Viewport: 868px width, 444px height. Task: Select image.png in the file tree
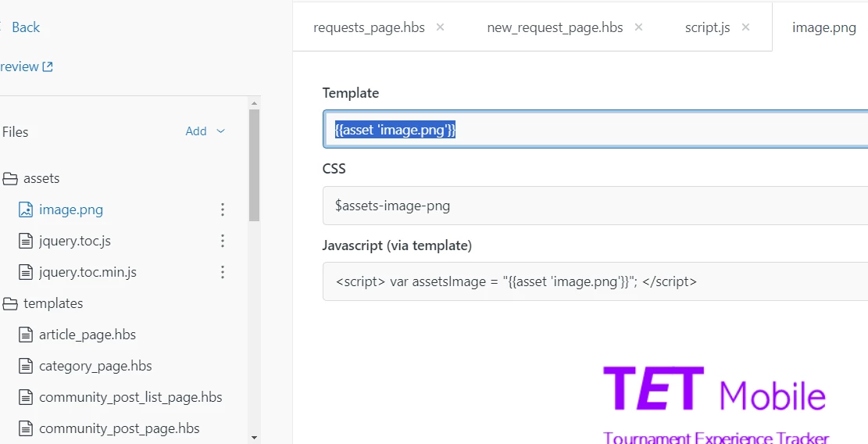(71, 209)
